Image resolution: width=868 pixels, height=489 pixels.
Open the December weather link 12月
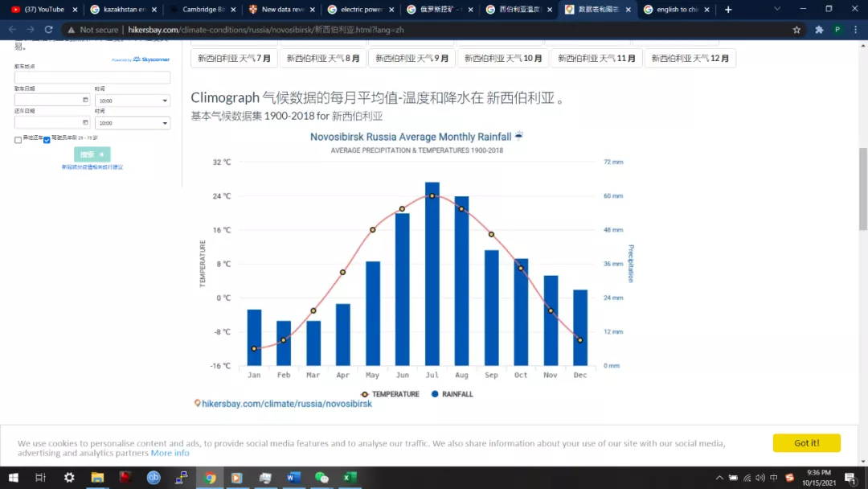(690, 58)
